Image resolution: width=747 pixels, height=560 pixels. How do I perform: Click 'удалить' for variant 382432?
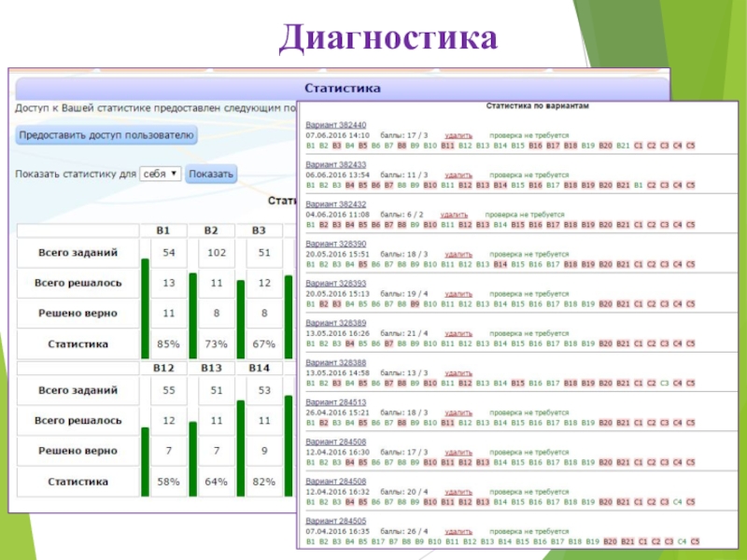coord(454,215)
